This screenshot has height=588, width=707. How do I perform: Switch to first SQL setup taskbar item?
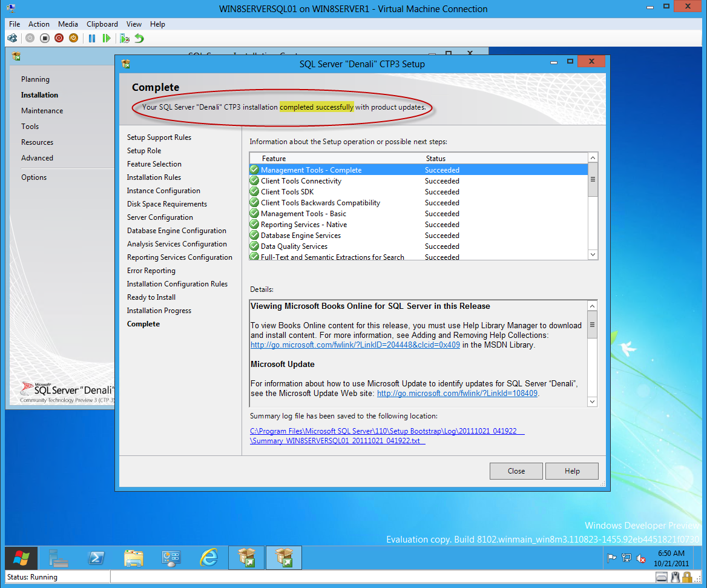pos(246,558)
